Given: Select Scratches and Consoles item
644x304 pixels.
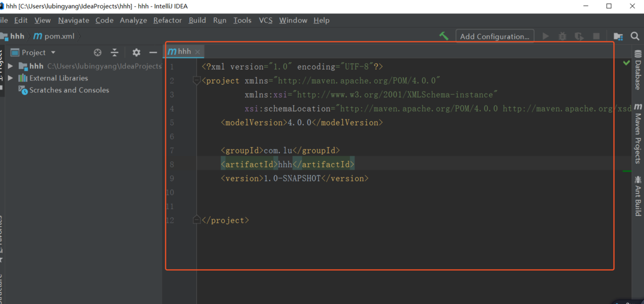Looking at the screenshot, I should (69, 90).
